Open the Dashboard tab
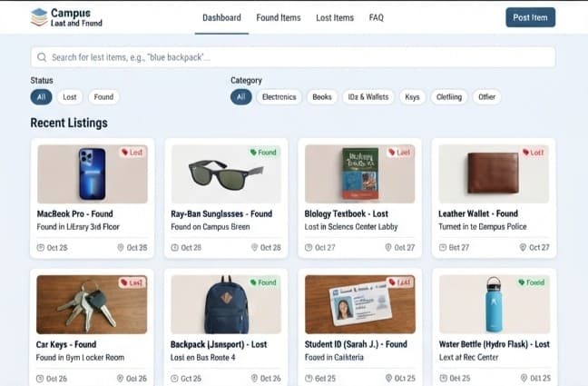The image size is (588, 386). tap(221, 17)
